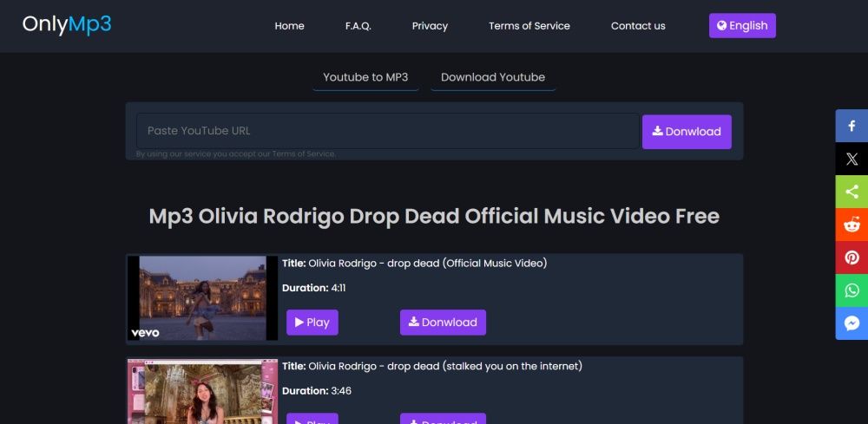Click the 'Duration: 4:11' text
The image size is (868, 424).
[x=314, y=288]
